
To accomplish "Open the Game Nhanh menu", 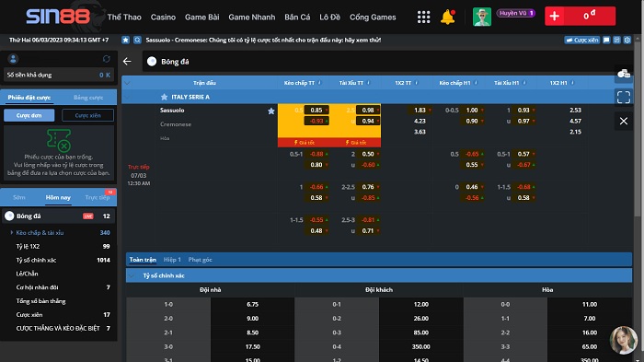I will [x=252, y=18].
